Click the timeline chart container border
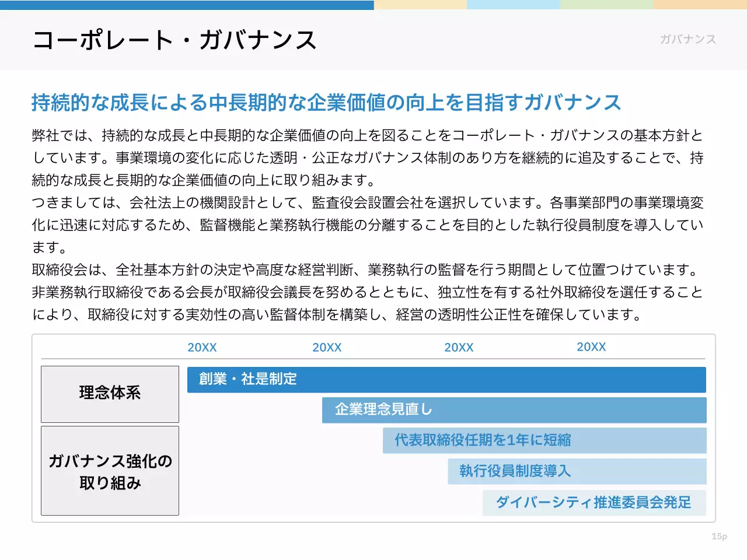747x560 pixels. (373, 334)
